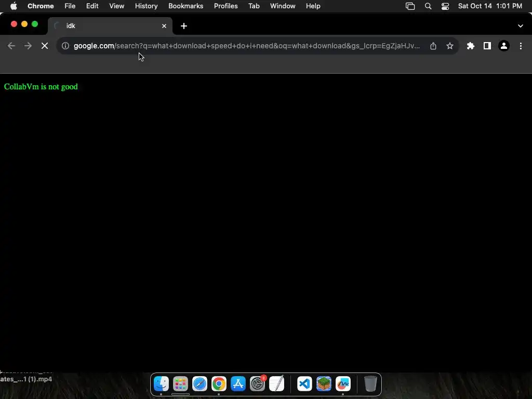View site information icon

[65, 46]
